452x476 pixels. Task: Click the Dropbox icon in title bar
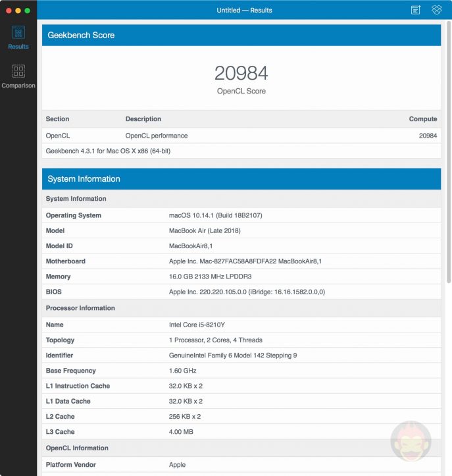point(436,10)
